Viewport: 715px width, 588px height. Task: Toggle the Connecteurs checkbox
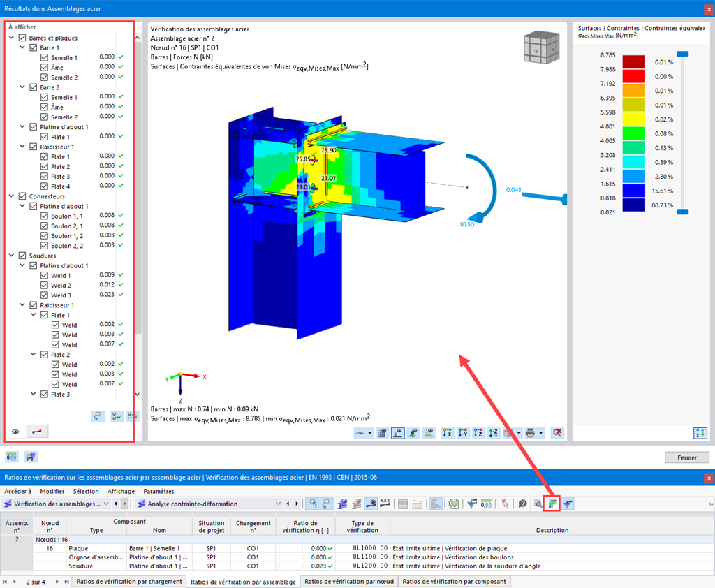tap(22, 196)
